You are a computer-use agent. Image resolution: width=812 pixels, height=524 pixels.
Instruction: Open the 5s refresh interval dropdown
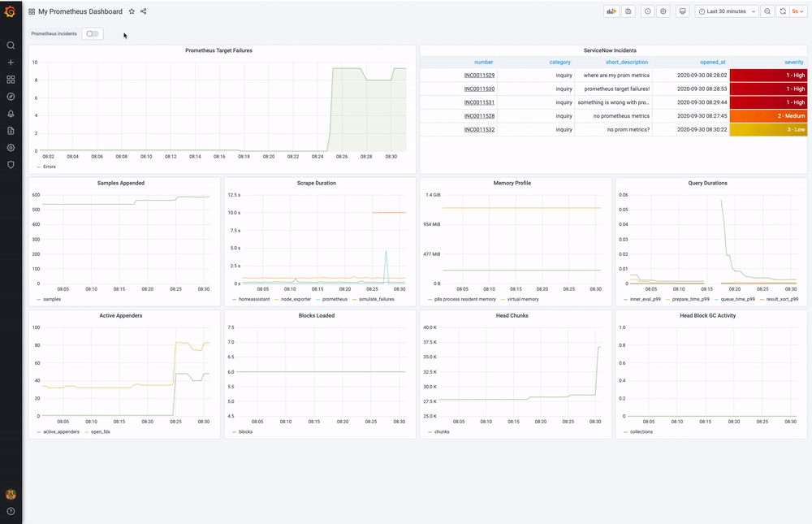[795, 11]
